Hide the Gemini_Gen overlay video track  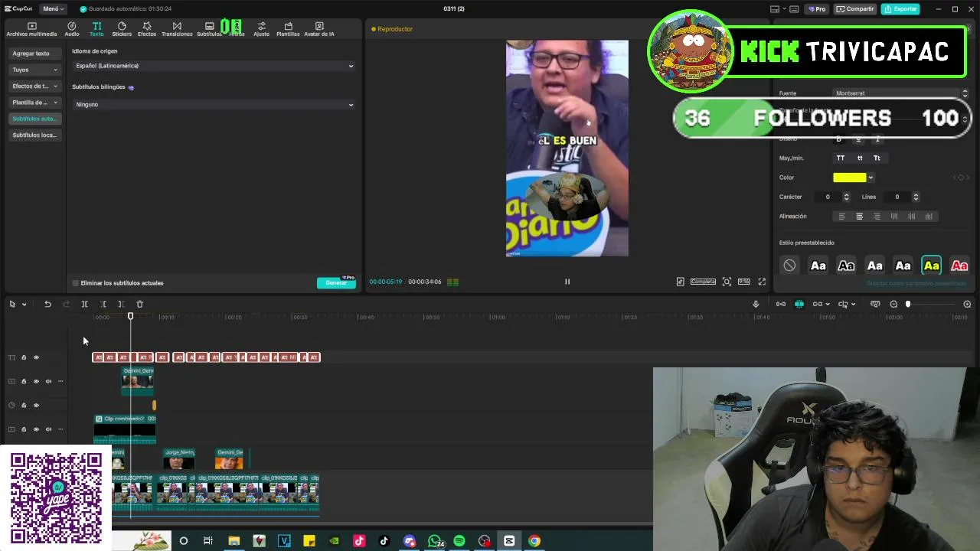click(36, 381)
